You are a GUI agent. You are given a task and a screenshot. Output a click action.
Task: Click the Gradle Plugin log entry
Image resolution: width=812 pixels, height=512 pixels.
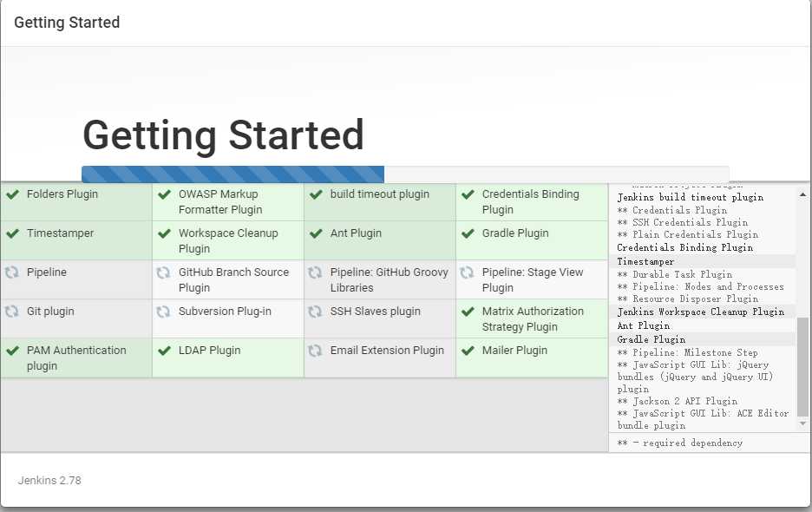(x=652, y=340)
